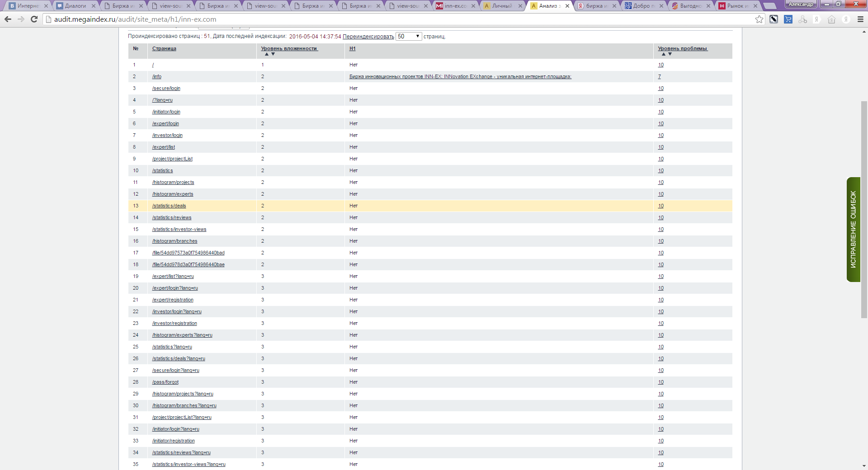Sort Уровень проблемы ascending with up arrow

click(664, 54)
